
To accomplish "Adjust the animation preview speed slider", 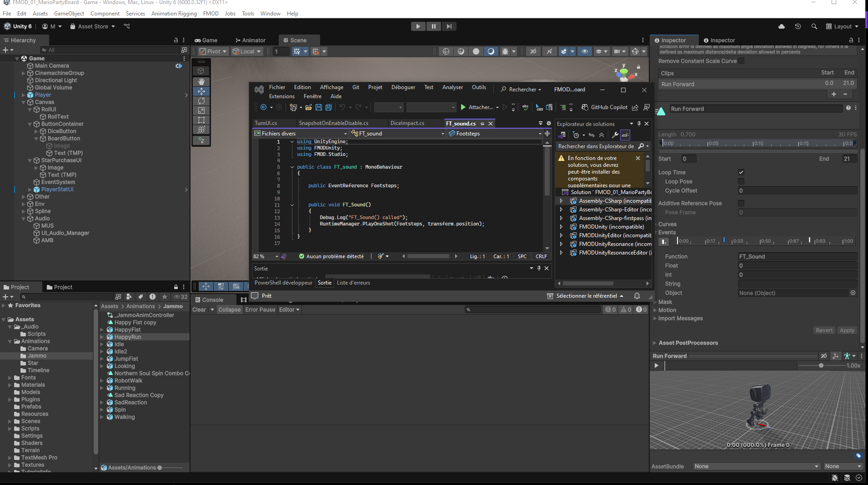I will point(821,365).
